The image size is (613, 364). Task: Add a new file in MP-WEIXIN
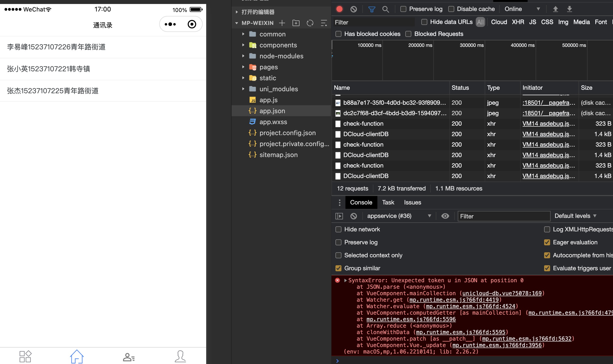pyautogui.click(x=282, y=23)
